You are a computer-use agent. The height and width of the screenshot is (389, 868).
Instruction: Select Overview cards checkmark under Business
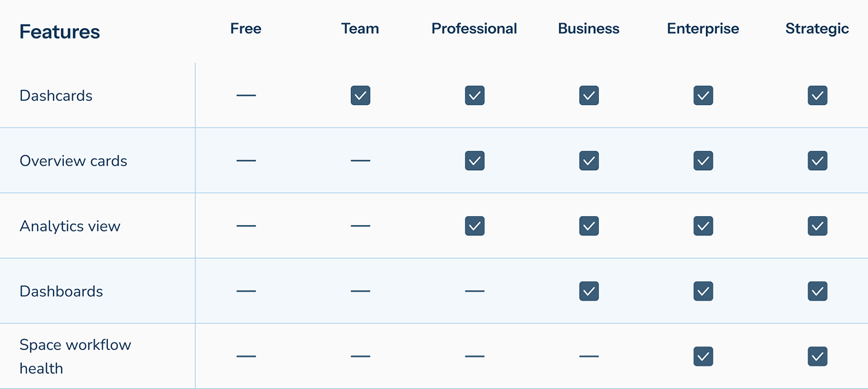point(589,161)
